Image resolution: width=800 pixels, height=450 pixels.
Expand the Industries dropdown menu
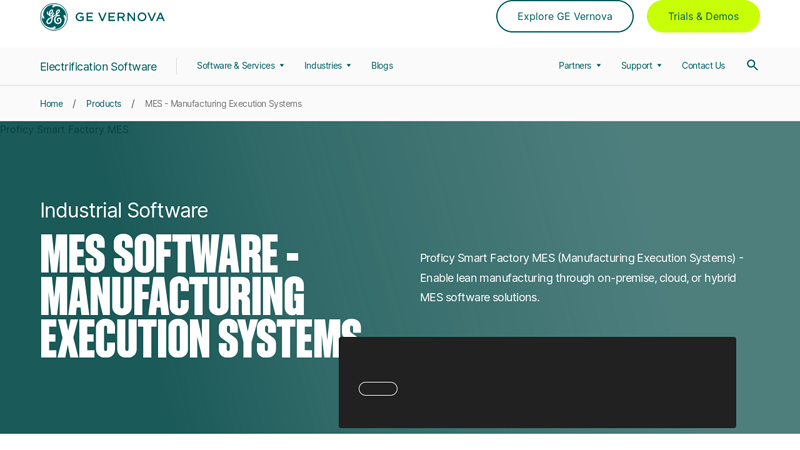point(328,66)
